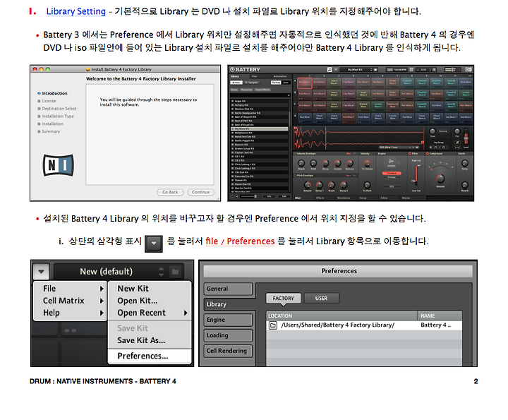Screen dimensions: 508x420
Task: Click Go Back in the installer window
Action: point(171,192)
